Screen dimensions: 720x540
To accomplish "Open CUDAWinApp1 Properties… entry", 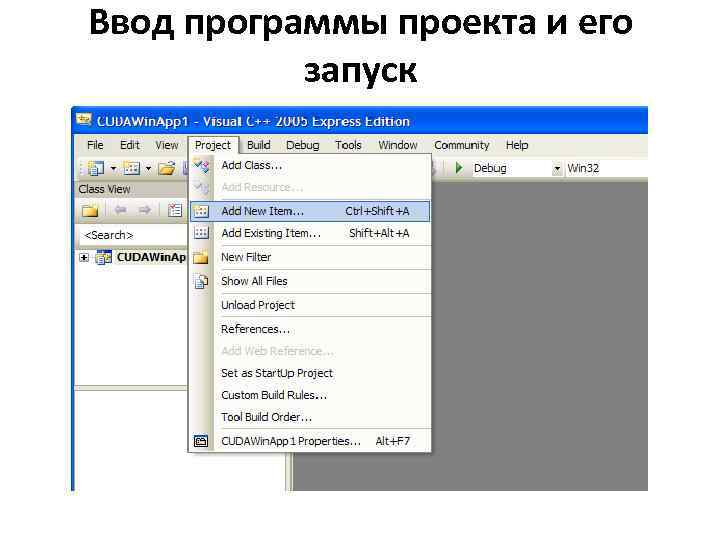I will point(310,441).
